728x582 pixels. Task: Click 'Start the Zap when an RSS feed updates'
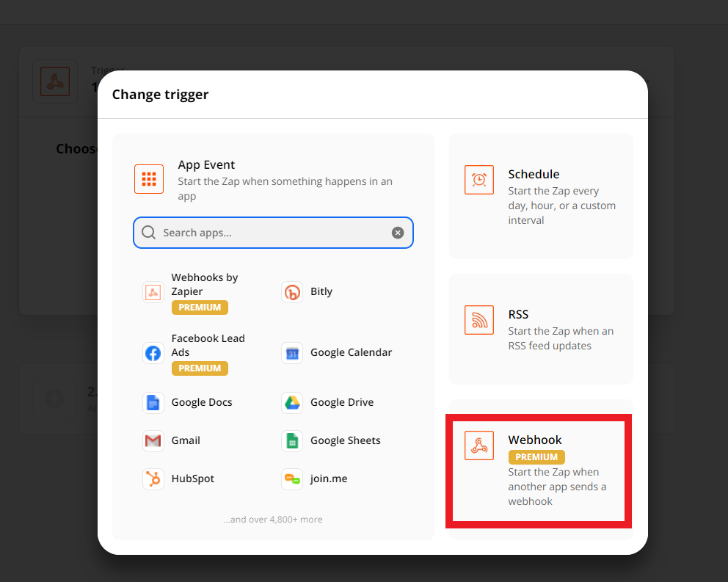pos(561,338)
